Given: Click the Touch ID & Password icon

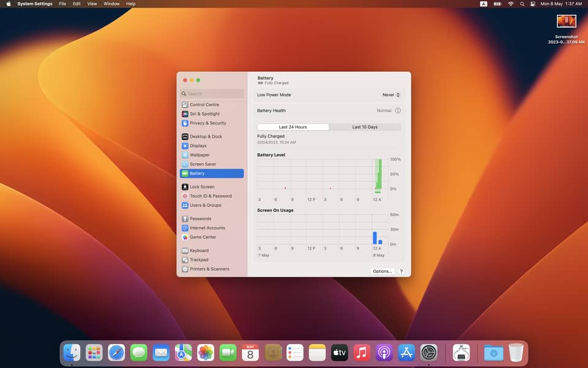Looking at the screenshot, I should [185, 196].
